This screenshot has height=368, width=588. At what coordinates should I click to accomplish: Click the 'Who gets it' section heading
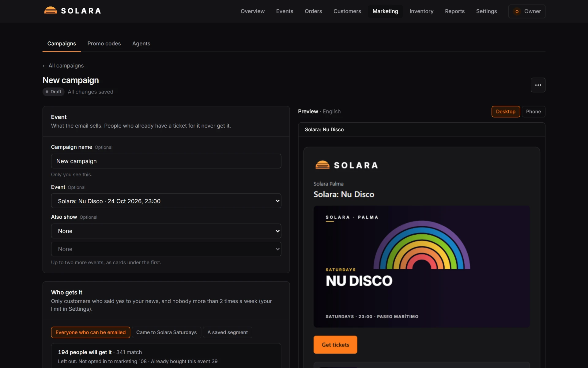tap(66, 293)
